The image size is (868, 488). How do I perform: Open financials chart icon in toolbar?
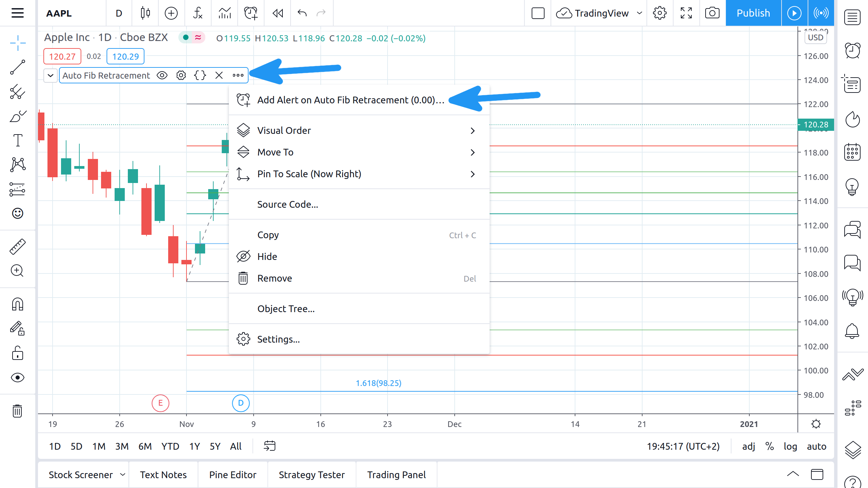click(224, 13)
